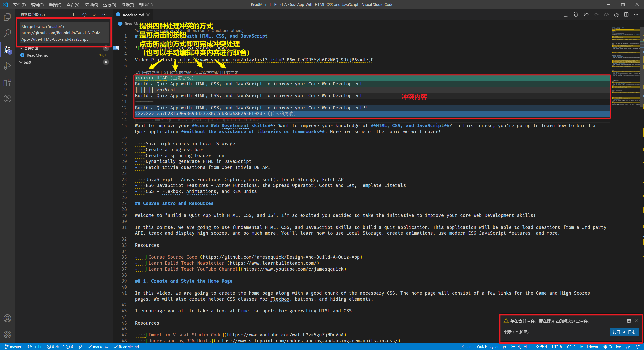Open source control more actions menu

(x=104, y=15)
